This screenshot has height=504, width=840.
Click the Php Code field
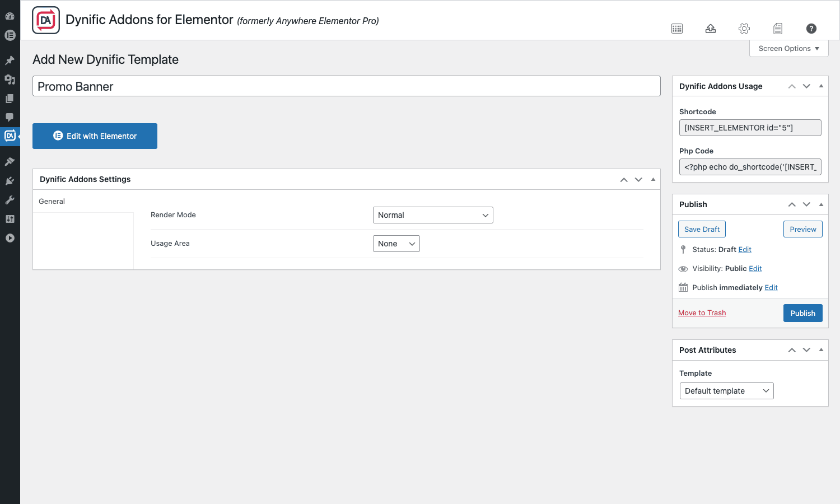tap(750, 167)
